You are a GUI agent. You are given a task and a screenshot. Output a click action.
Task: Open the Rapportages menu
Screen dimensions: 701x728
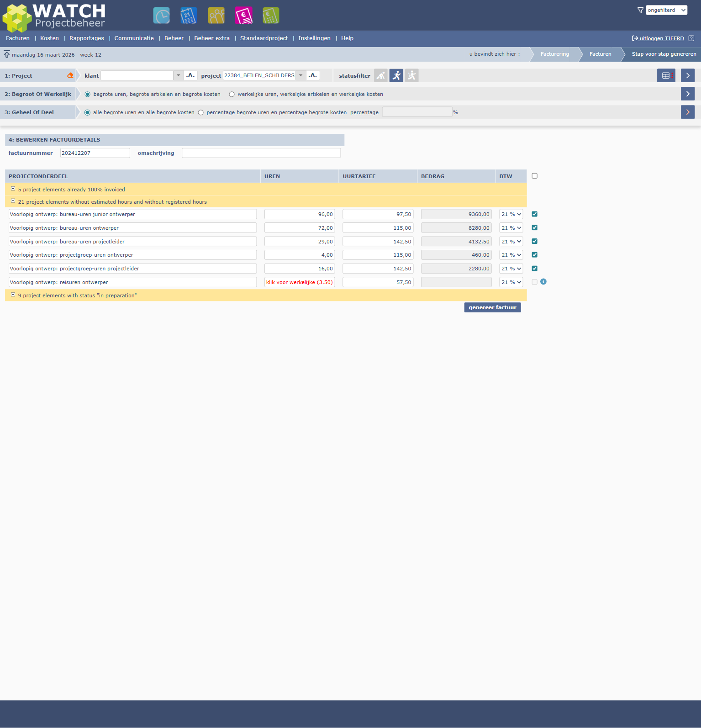[86, 38]
